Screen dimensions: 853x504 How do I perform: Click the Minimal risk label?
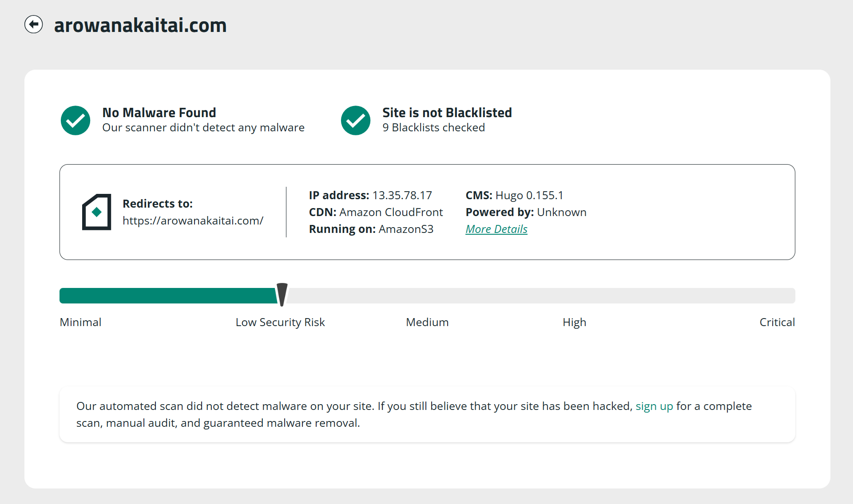point(80,322)
